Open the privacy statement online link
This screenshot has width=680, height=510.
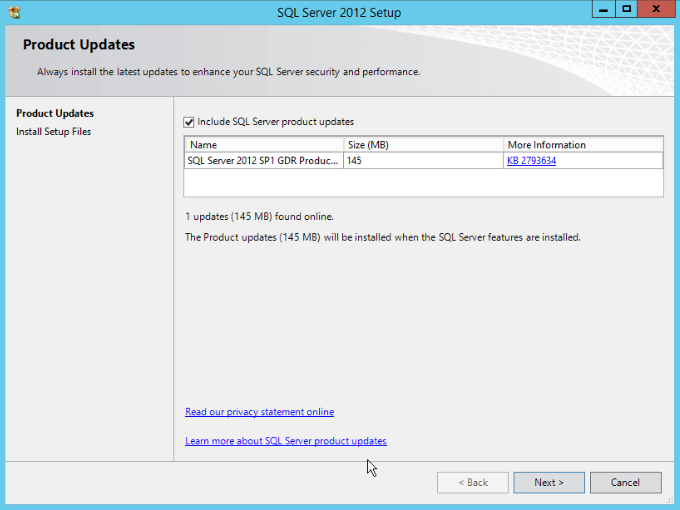[x=259, y=412]
